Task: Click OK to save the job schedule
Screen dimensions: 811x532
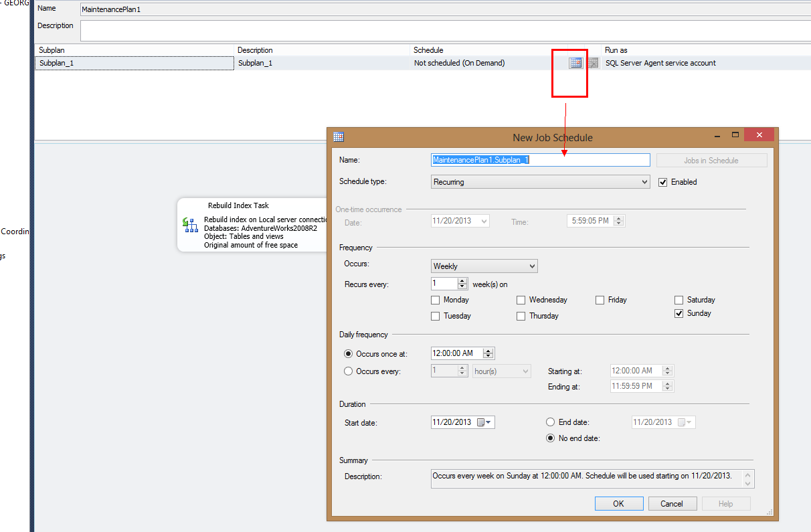Action: tap(618, 503)
